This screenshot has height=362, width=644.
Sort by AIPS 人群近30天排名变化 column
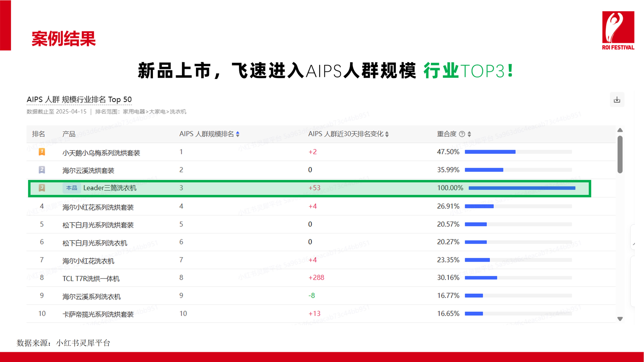[x=387, y=134]
